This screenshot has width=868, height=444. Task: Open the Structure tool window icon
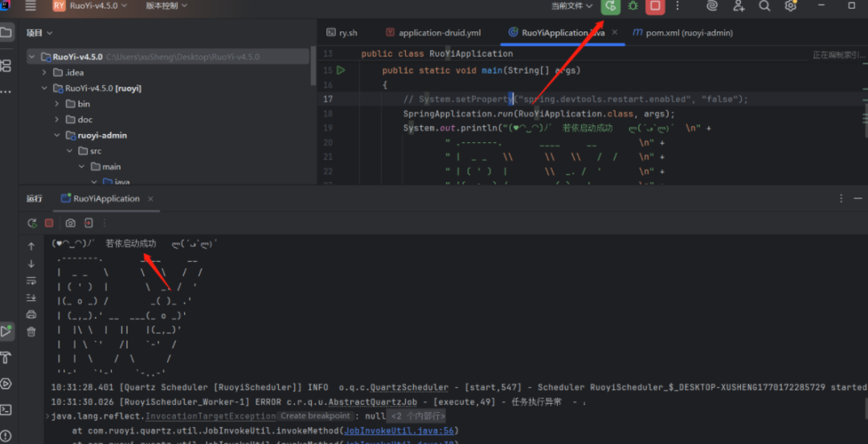[6, 66]
